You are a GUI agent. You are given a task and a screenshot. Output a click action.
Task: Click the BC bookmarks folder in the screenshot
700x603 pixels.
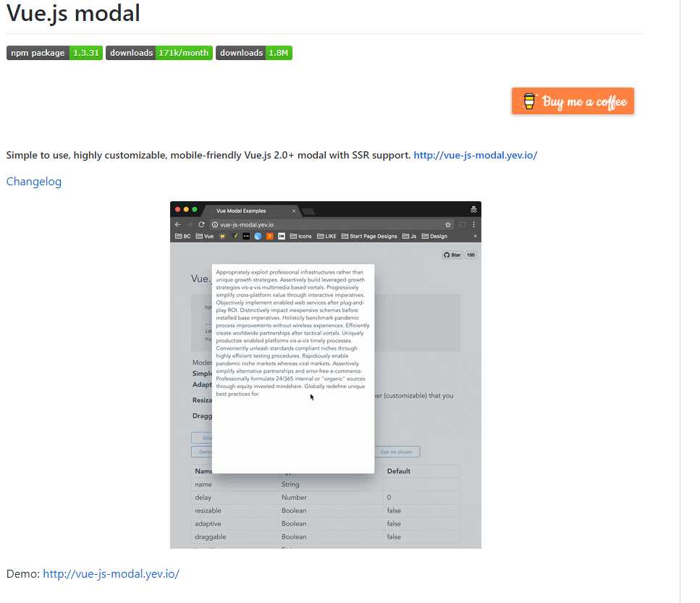pos(182,236)
